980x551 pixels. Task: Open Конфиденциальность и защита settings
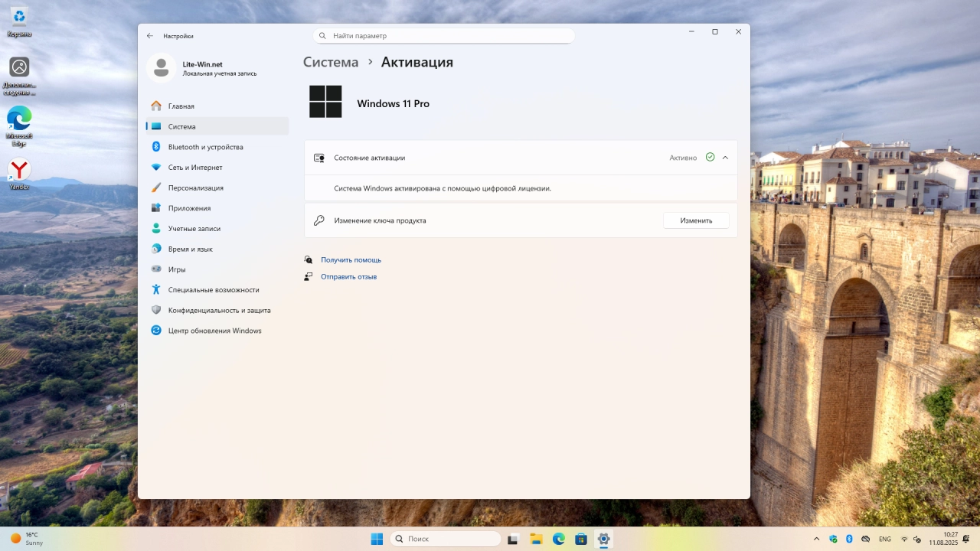[217, 310]
